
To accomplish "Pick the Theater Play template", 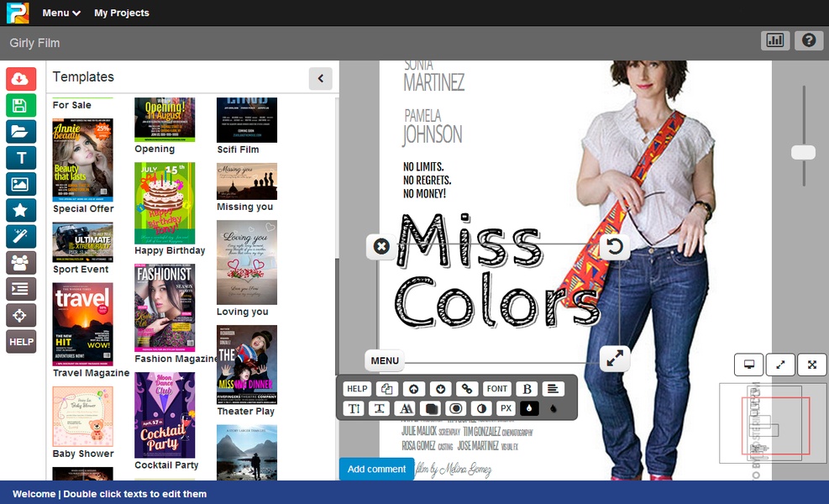I will (247, 365).
